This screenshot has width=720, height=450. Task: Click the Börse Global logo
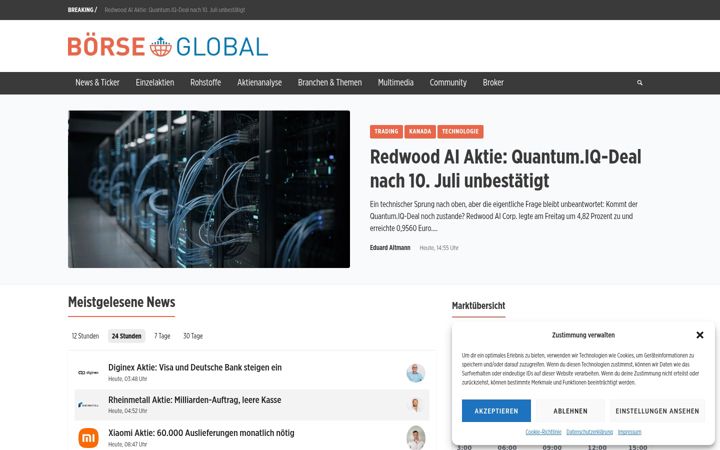click(168, 46)
